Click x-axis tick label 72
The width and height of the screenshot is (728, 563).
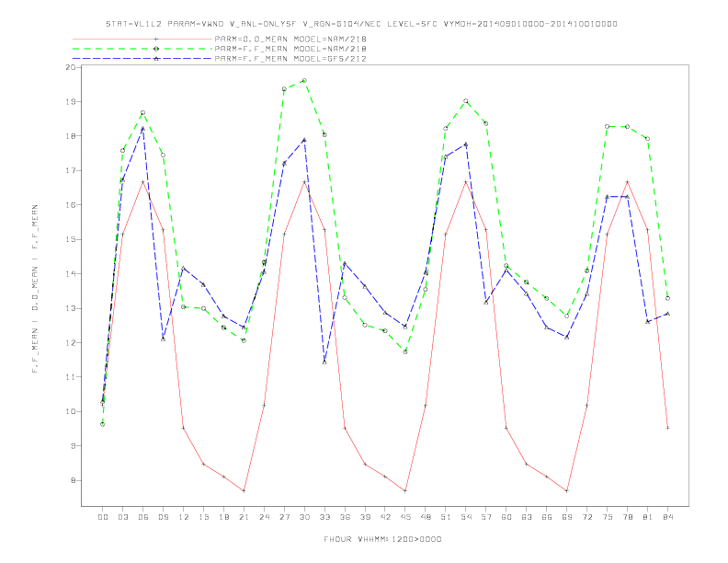pyautogui.click(x=586, y=517)
